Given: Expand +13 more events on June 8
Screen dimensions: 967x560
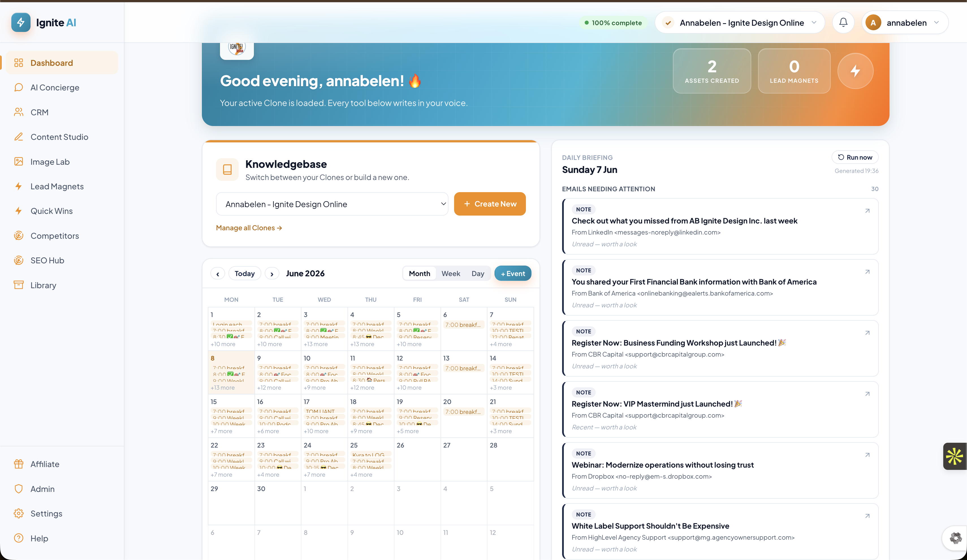Looking at the screenshot, I should point(223,388).
